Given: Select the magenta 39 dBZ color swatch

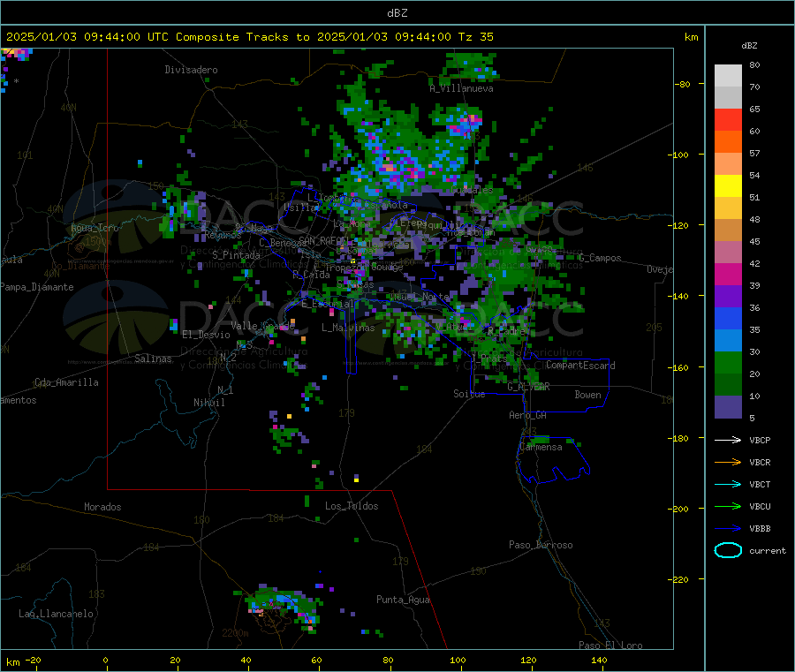Looking at the screenshot, I should (728, 275).
